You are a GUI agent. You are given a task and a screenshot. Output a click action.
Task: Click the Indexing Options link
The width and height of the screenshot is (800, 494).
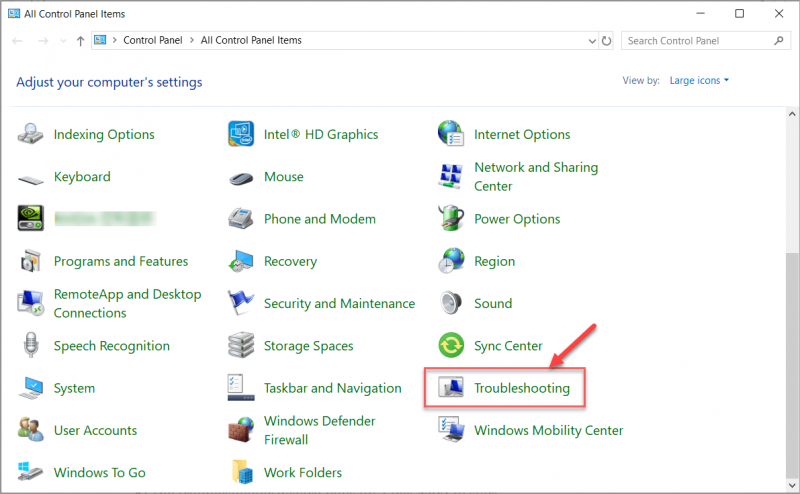104,134
